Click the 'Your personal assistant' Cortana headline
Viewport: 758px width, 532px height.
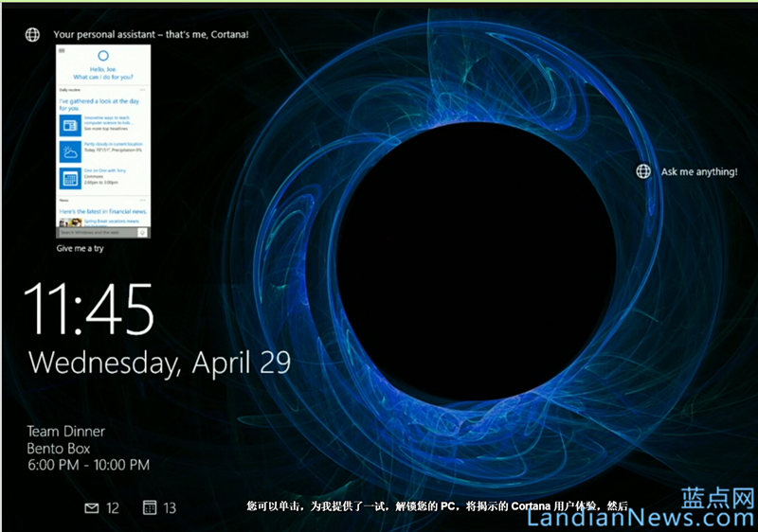click(x=151, y=34)
